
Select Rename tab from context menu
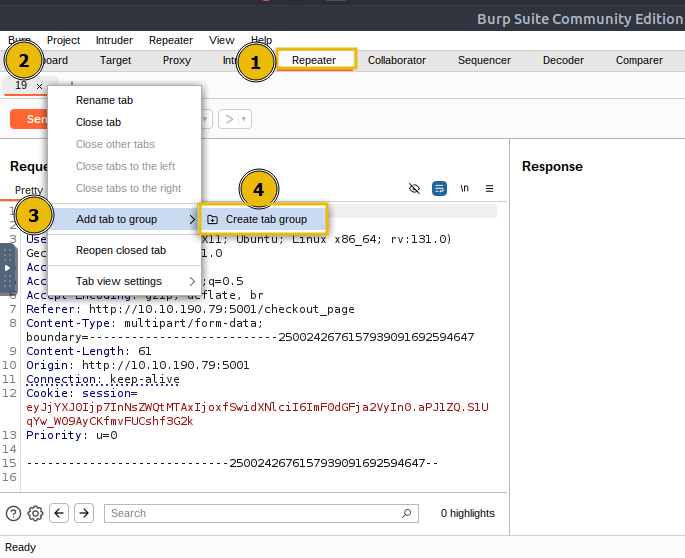(104, 100)
